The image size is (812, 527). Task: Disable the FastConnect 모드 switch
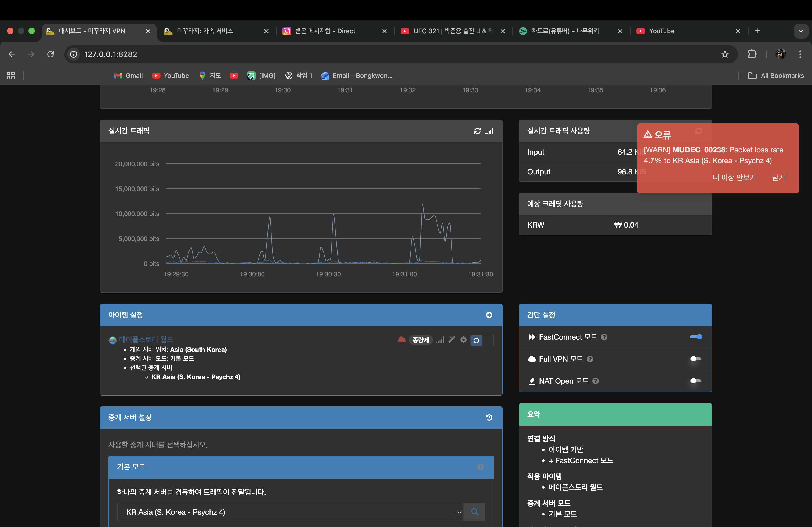coord(696,337)
